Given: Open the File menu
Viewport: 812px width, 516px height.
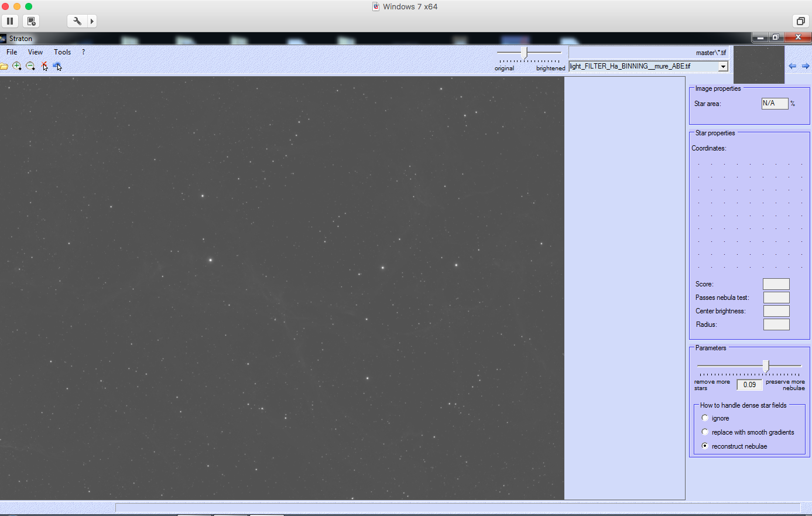Looking at the screenshot, I should pyautogui.click(x=12, y=52).
